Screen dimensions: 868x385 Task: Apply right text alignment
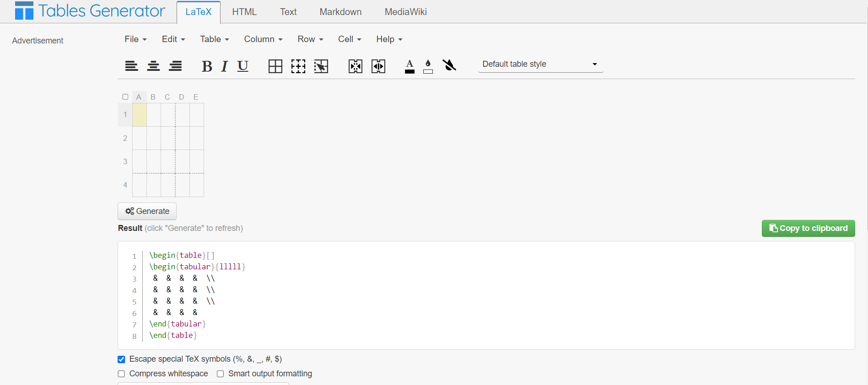tap(175, 66)
